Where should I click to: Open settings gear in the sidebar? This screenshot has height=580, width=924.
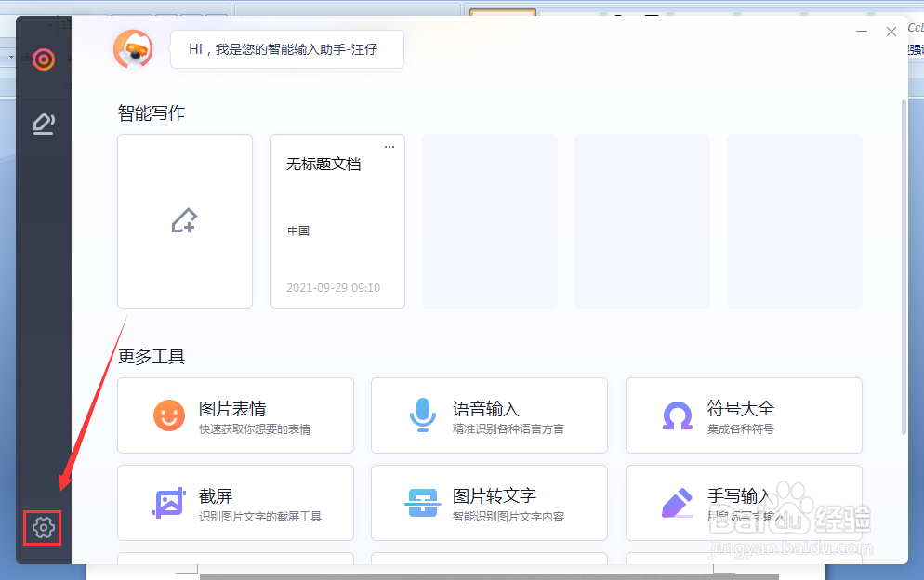(x=43, y=528)
